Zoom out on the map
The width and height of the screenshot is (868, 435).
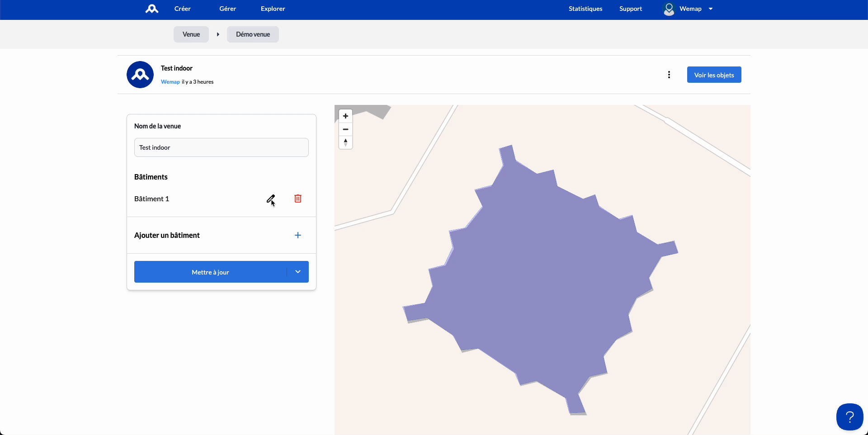pyautogui.click(x=345, y=129)
